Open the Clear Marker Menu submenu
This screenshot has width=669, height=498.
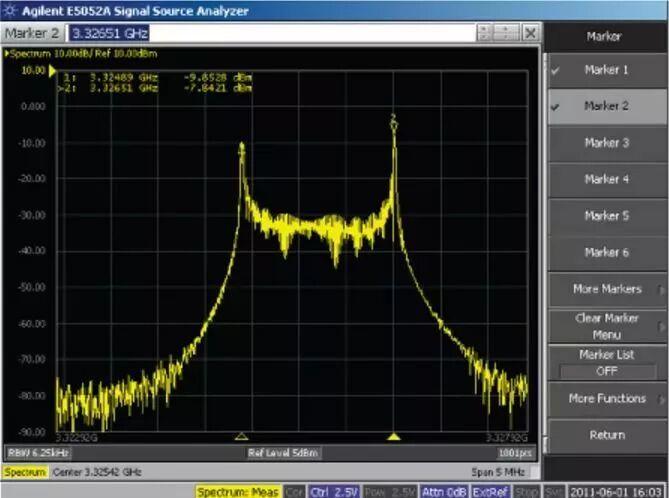(x=607, y=326)
